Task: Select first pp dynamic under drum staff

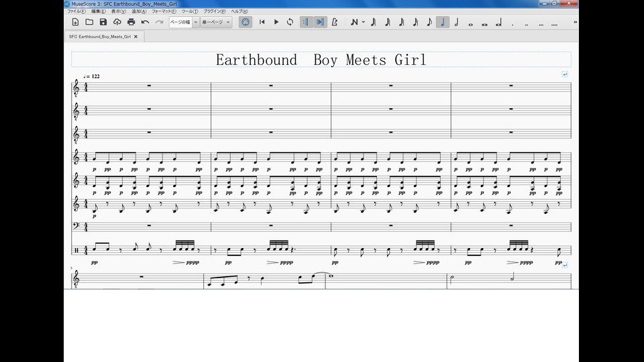Action: [x=95, y=262]
